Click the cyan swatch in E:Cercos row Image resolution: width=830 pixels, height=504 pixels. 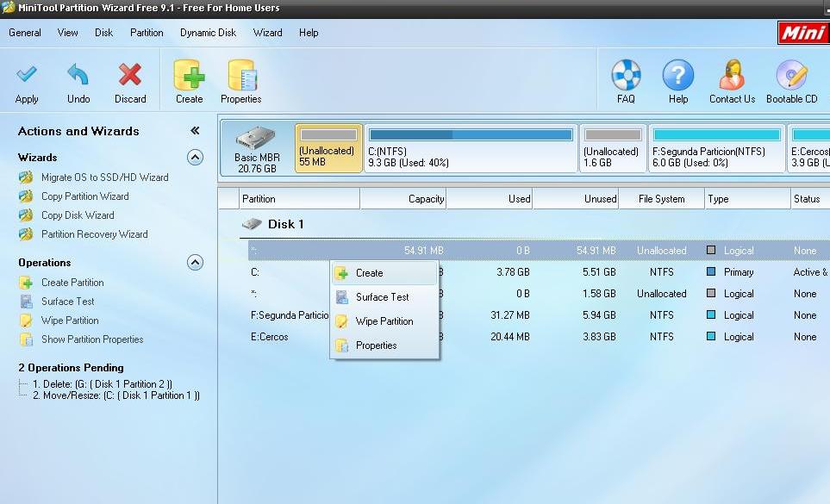coord(711,336)
